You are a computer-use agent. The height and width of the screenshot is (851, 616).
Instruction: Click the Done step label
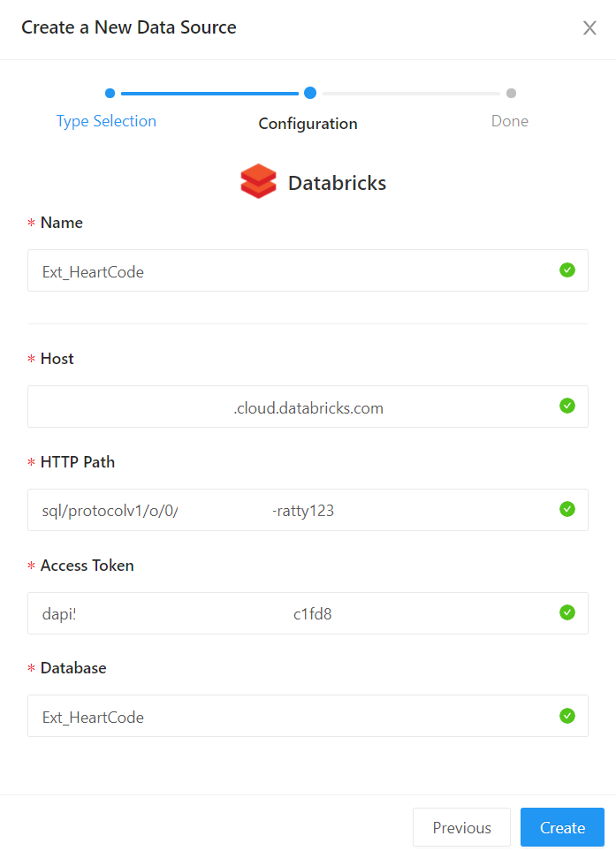click(x=510, y=122)
